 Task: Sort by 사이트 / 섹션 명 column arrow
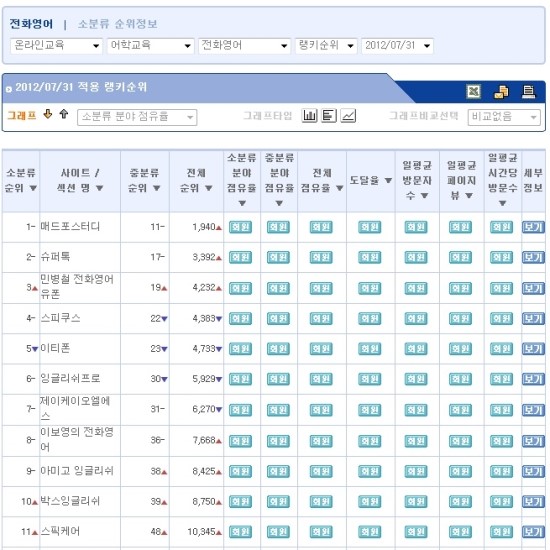click(100, 188)
